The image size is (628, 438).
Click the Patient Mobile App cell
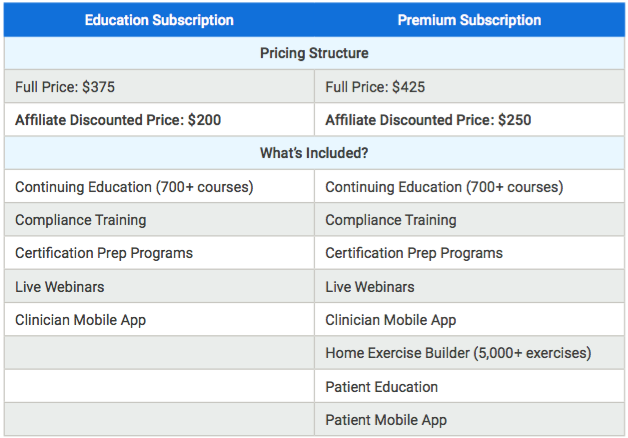(x=469, y=420)
